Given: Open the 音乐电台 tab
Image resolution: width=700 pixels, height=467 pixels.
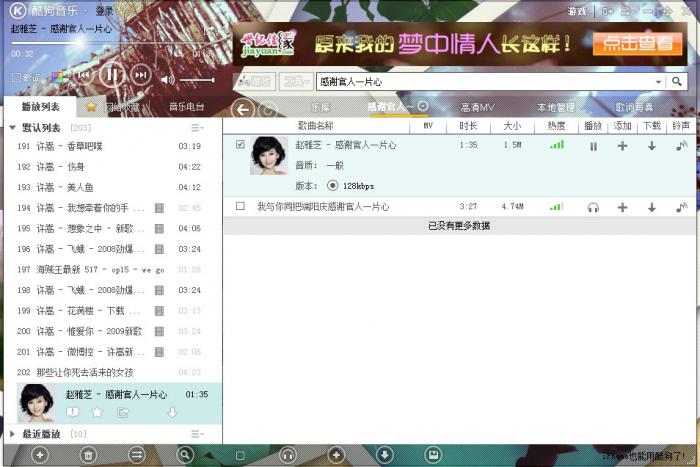Looking at the screenshot, I should [x=187, y=107].
